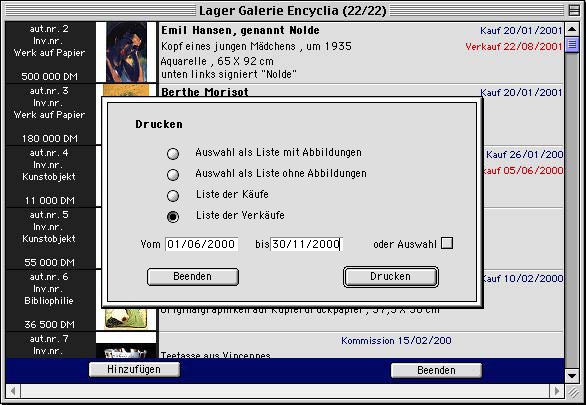Click the 'bis' date input field
This screenshot has width=586, height=405.
[306, 244]
